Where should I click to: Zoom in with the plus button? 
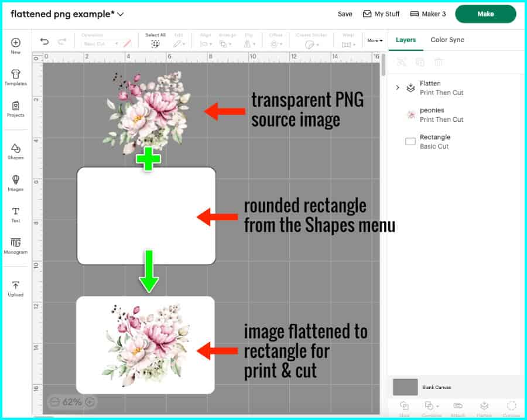point(90,401)
